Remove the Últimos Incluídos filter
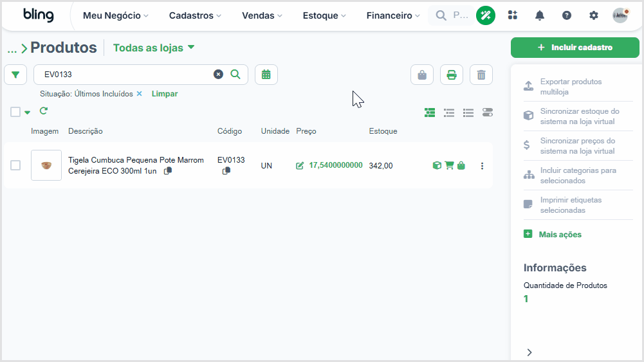The height and width of the screenshot is (362, 644). [x=139, y=94]
